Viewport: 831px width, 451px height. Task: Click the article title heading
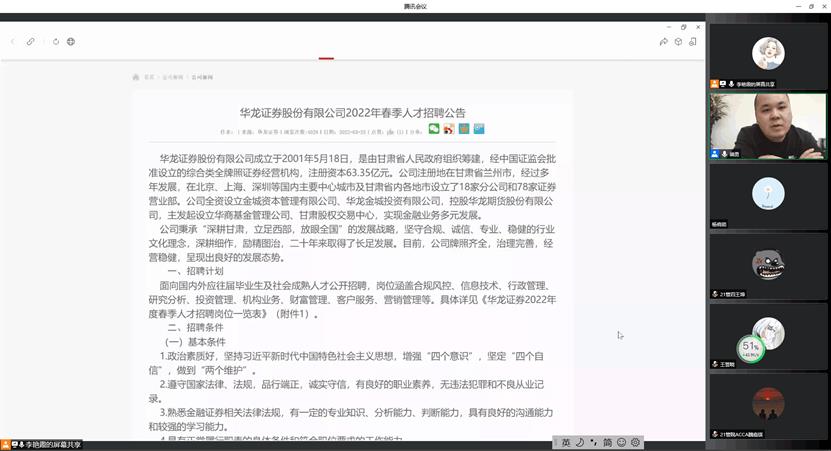pos(352,113)
